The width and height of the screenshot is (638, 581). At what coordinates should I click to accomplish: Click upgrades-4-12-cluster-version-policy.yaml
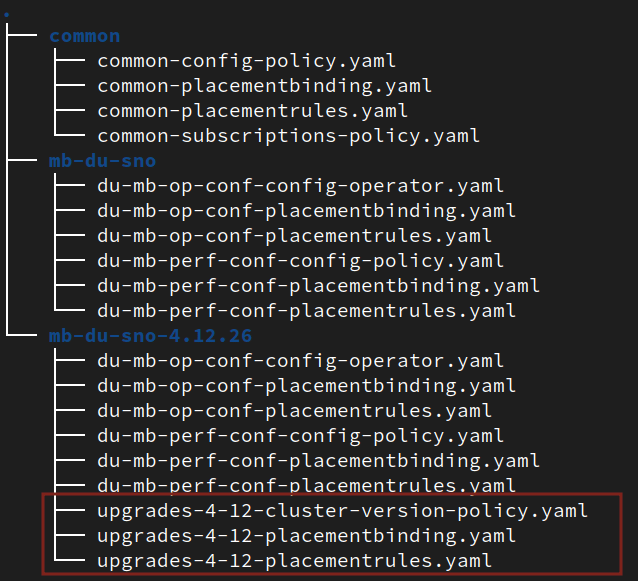[x=343, y=511]
